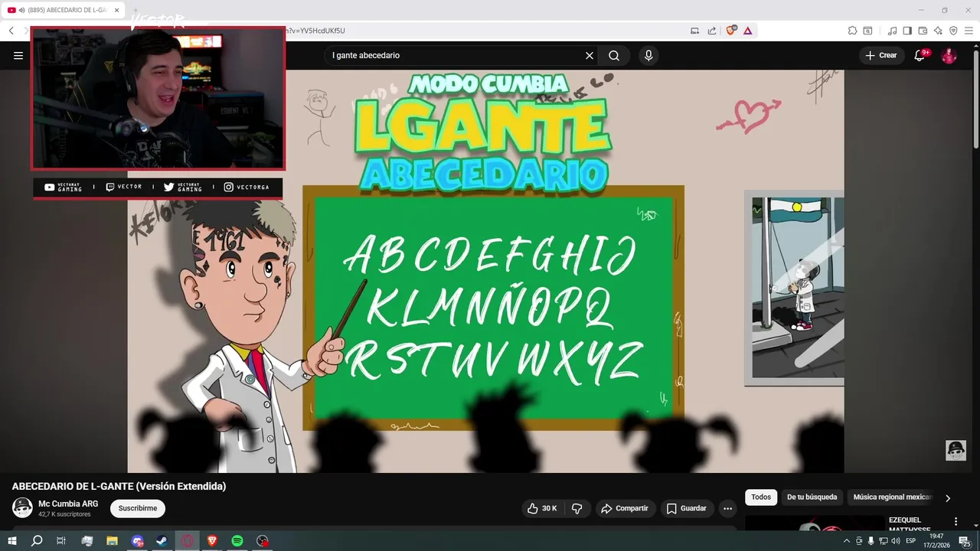The image size is (980, 551).
Task: Open Windows taskbar search
Action: tap(37, 541)
